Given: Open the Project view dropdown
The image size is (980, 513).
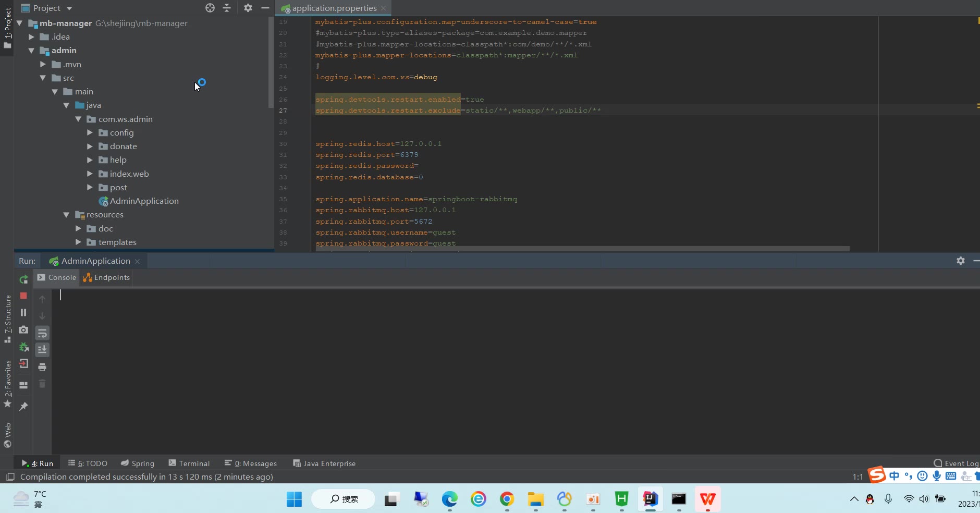Looking at the screenshot, I should pyautogui.click(x=69, y=8).
